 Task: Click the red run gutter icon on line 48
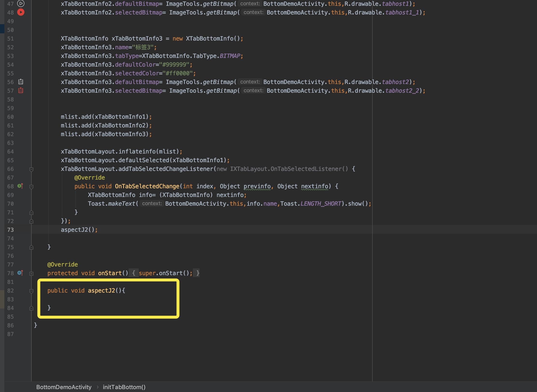tap(21, 12)
